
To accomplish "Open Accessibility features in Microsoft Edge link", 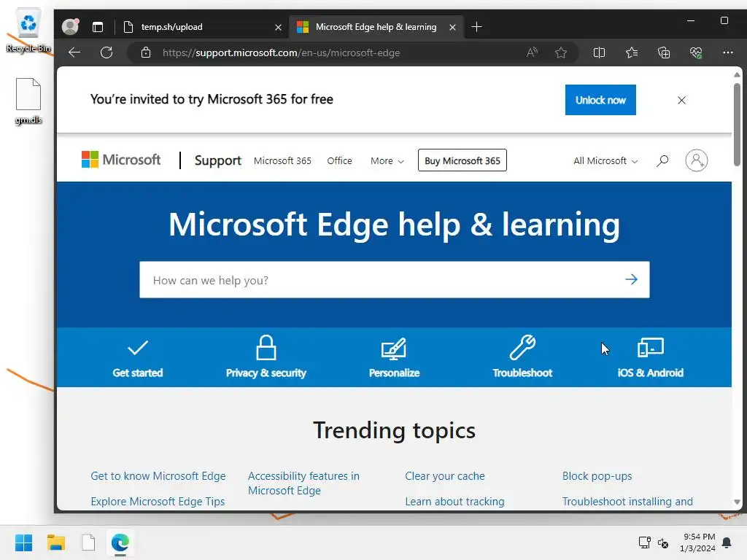I will point(303,483).
